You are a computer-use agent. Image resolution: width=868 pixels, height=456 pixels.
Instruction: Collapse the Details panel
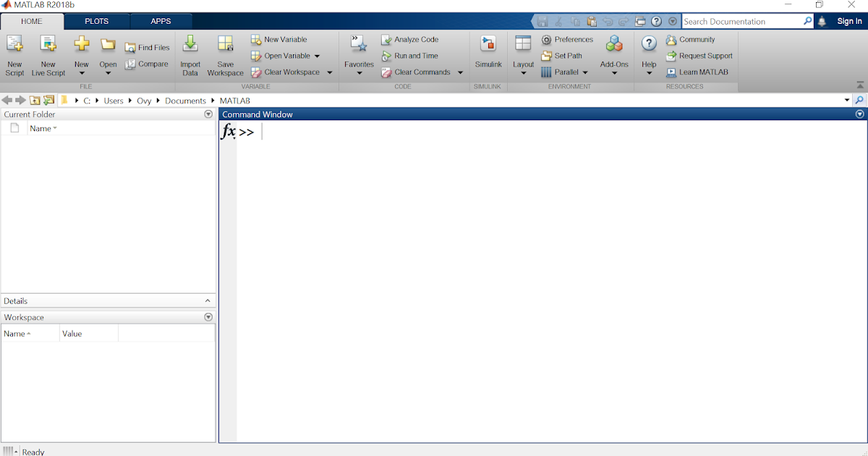pos(208,300)
